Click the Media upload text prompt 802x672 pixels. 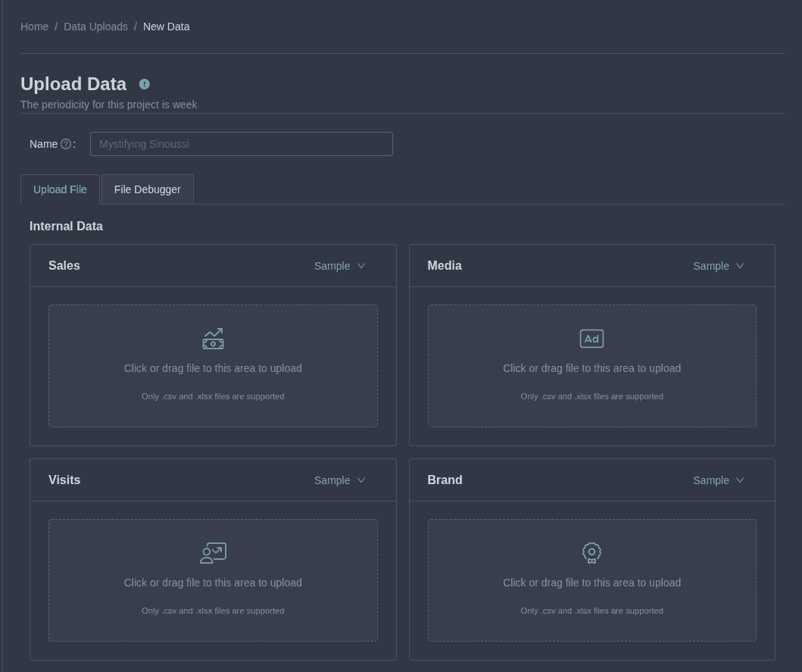click(x=591, y=368)
